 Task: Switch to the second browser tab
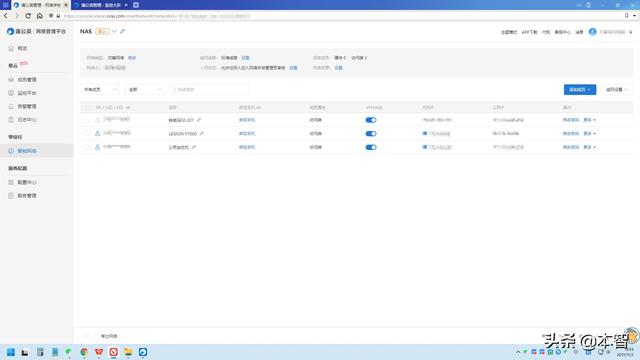(100, 5)
